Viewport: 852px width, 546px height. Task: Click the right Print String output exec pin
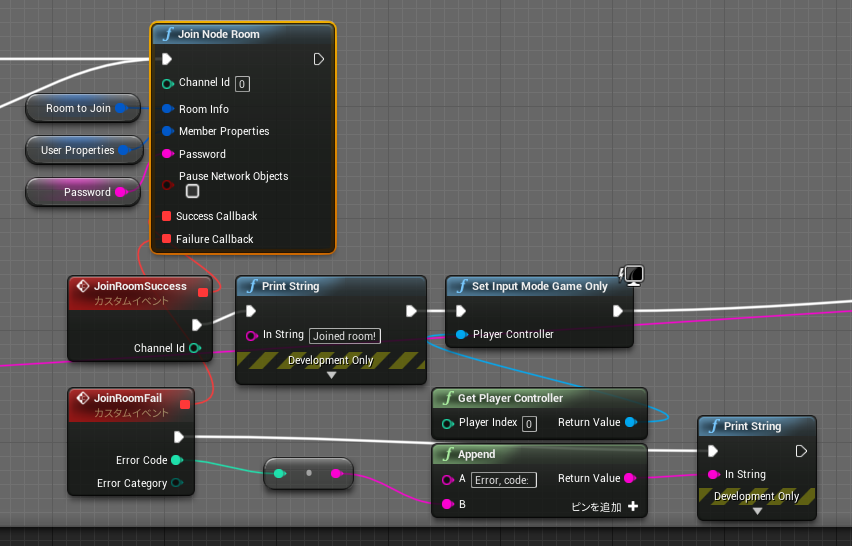click(x=801, y=451)
